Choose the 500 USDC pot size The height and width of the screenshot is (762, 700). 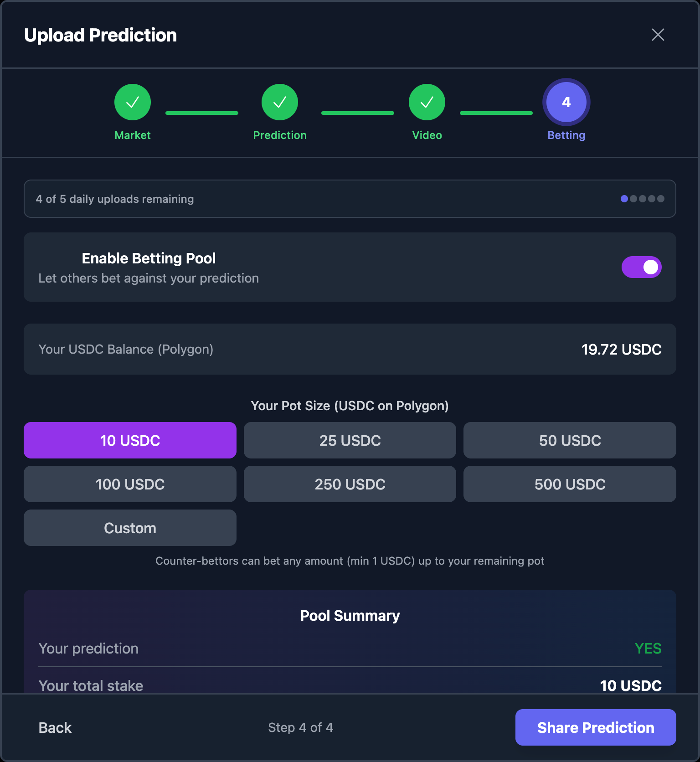569,484
